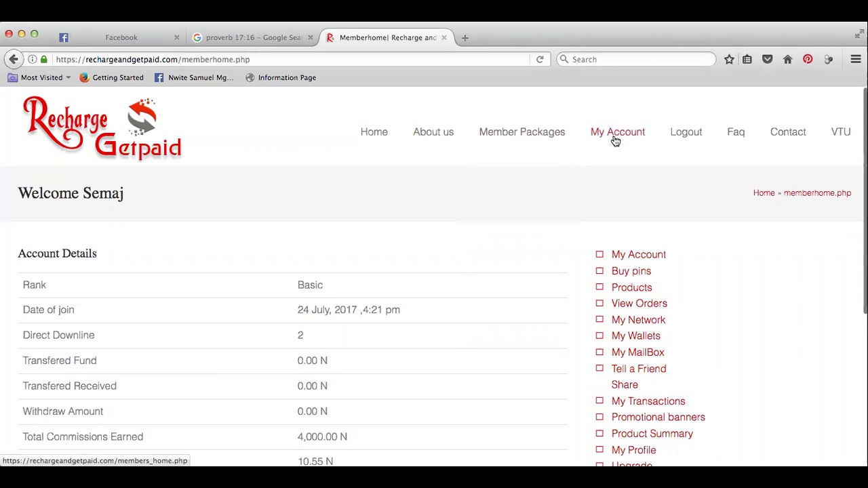Screen dimensions: 868x488
Task: Close the Google search proverb tab
Action: point(311,37)
